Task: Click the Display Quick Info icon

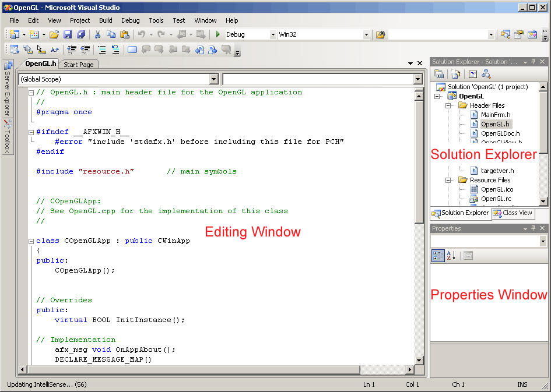Action: pos(41,50)
